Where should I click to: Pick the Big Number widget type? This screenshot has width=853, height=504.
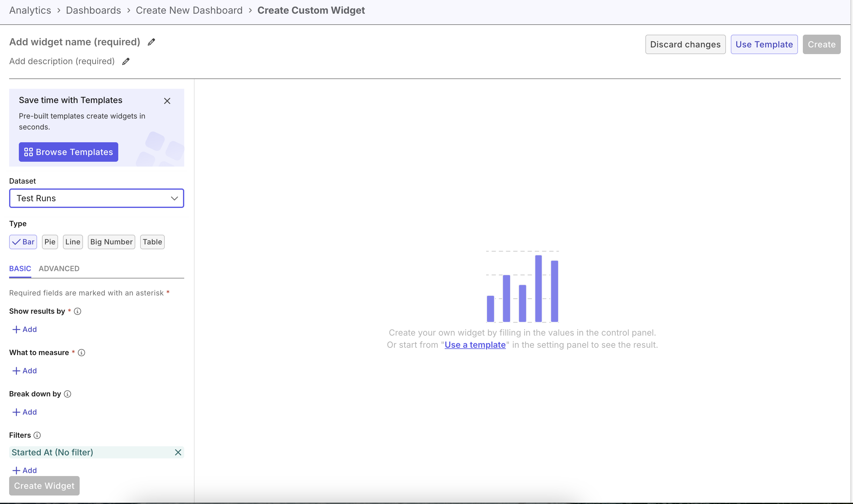[111, 242]
